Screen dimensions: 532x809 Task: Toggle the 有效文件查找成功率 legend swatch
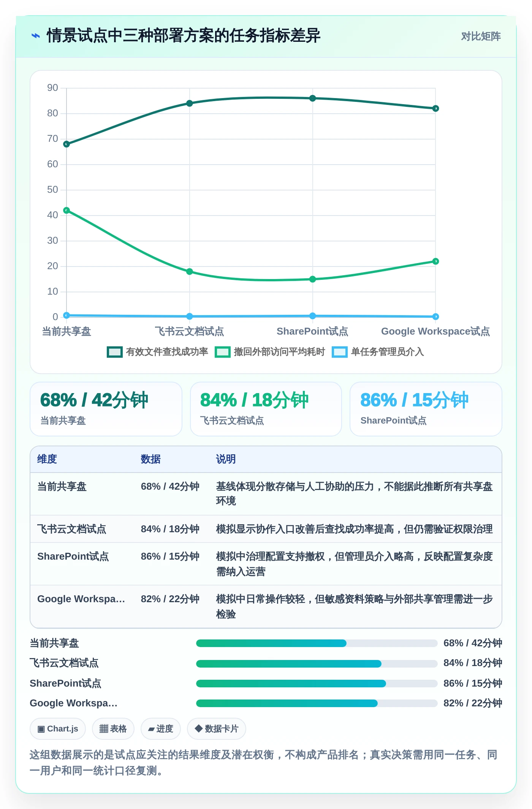pos(114,352)
